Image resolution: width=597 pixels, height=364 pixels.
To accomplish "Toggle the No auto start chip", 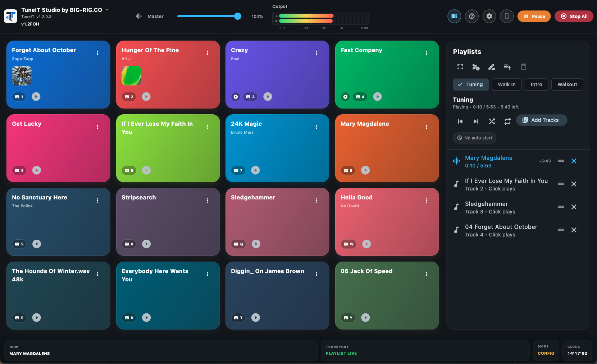I will tap(475, 138).
